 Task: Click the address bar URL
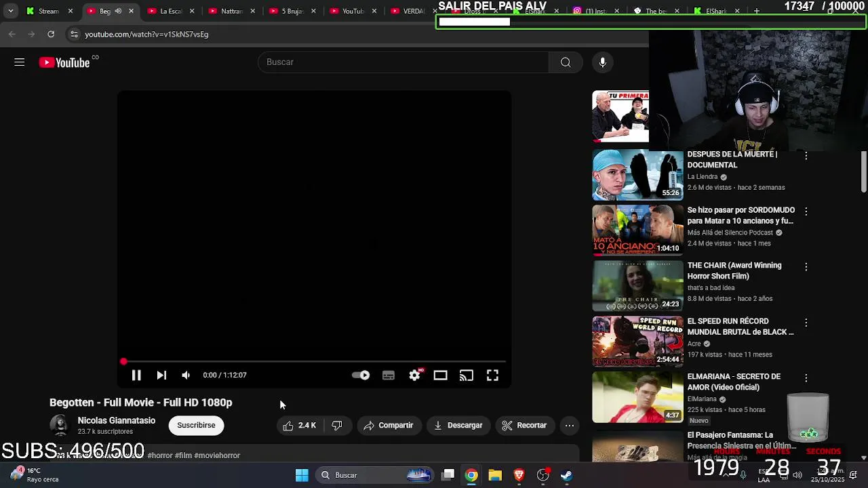[146, 34]
